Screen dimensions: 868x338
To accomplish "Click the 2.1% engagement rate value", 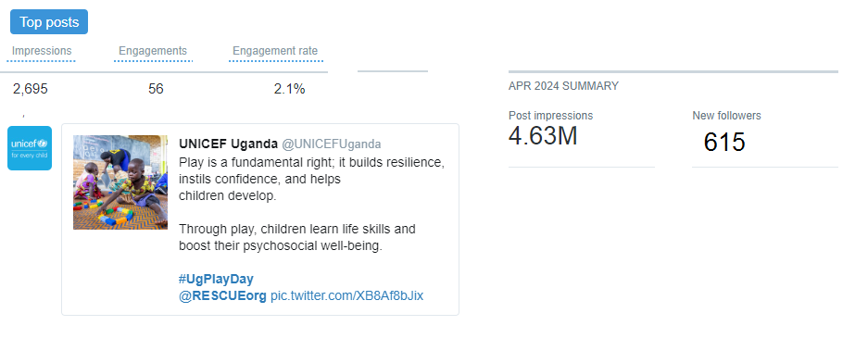I will pos(290,89).
